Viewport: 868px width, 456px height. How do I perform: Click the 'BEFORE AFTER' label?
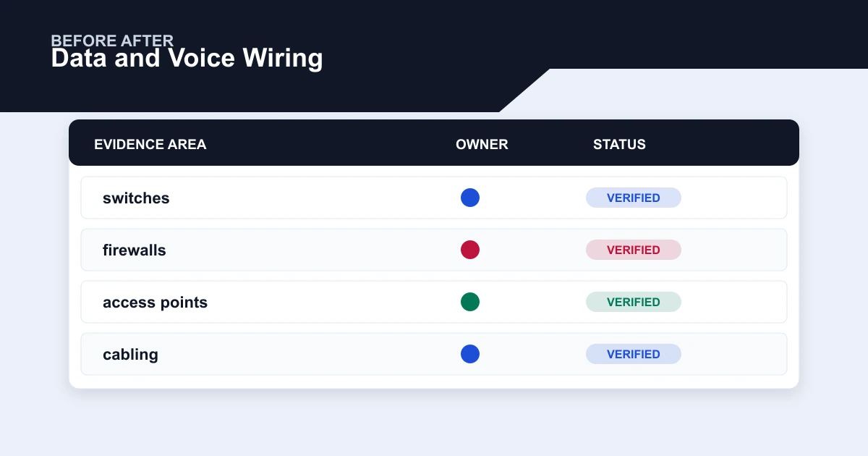pos(112,41)
